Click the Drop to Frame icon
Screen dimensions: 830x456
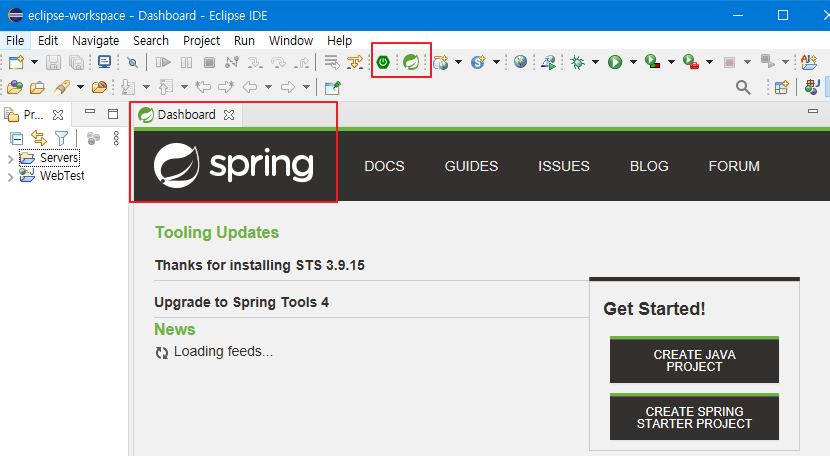[332, 62]
